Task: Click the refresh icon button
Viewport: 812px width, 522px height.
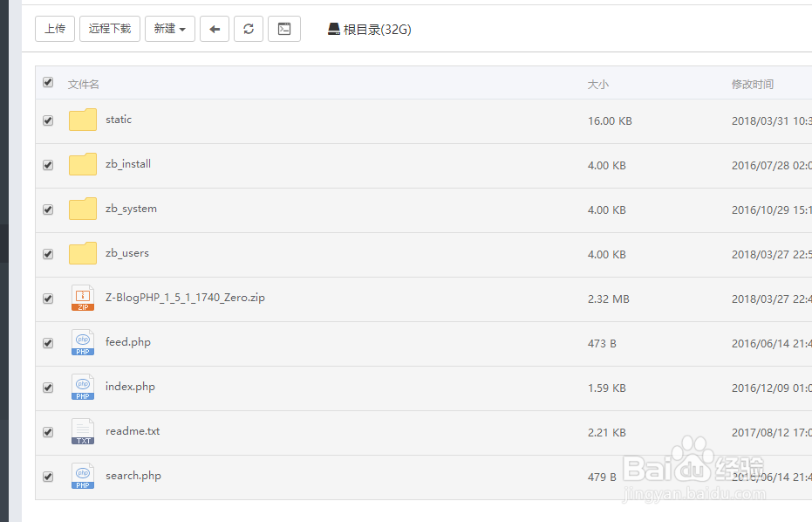Action: coord(249,29)
